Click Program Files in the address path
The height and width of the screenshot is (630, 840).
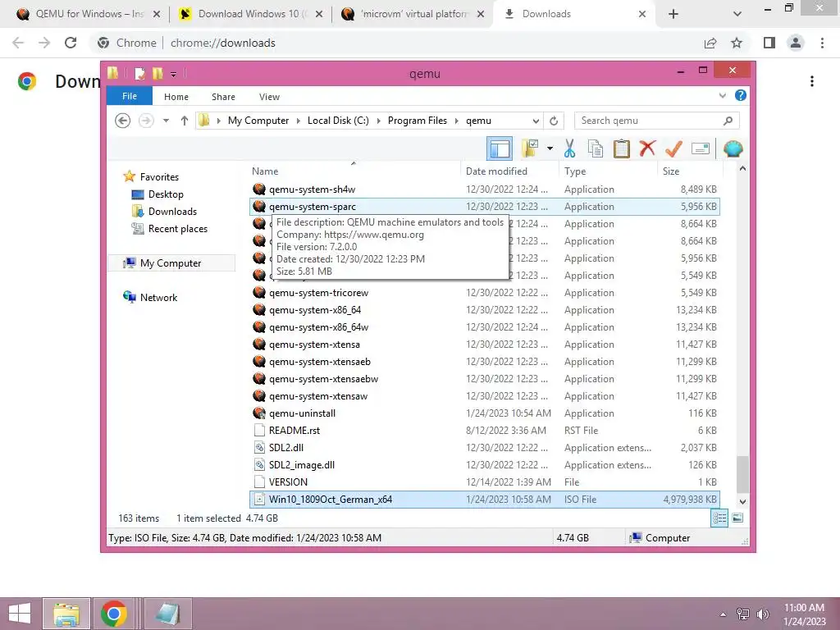pos(418,121)
